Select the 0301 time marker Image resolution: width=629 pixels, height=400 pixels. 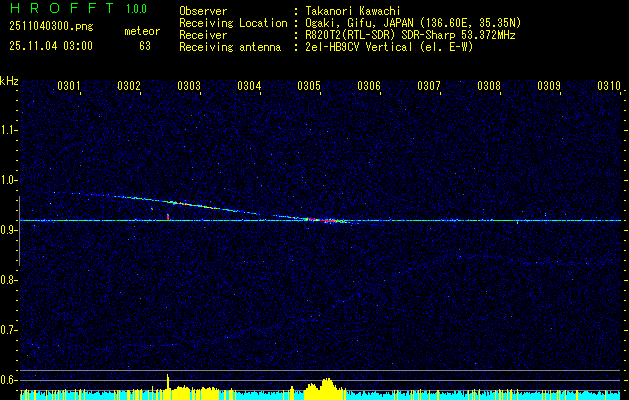[x=69, y=86]
